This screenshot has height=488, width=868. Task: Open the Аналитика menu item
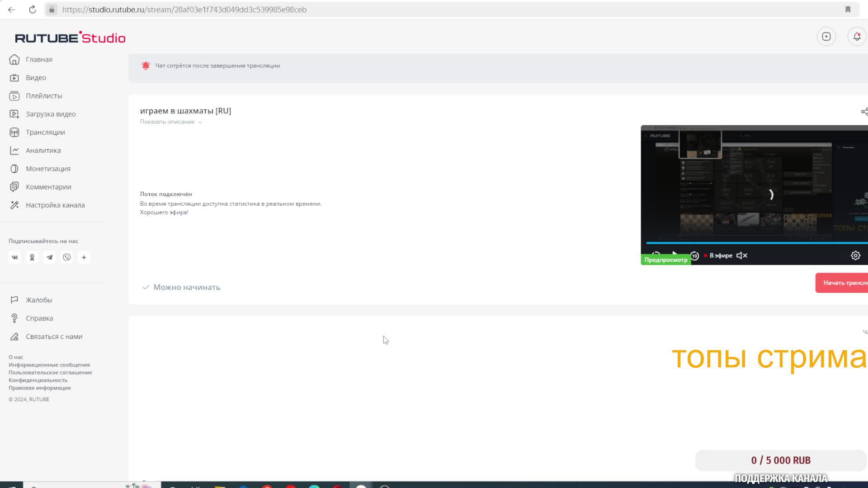[x=43, y=150]
